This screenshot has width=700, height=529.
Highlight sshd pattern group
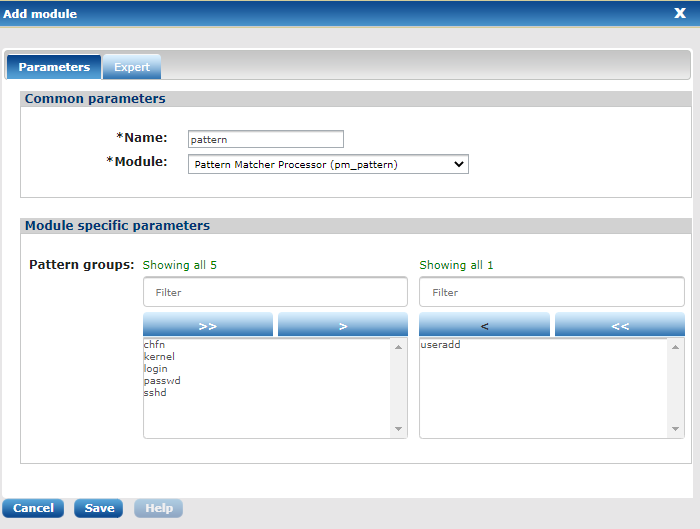(x=155, y=393)
